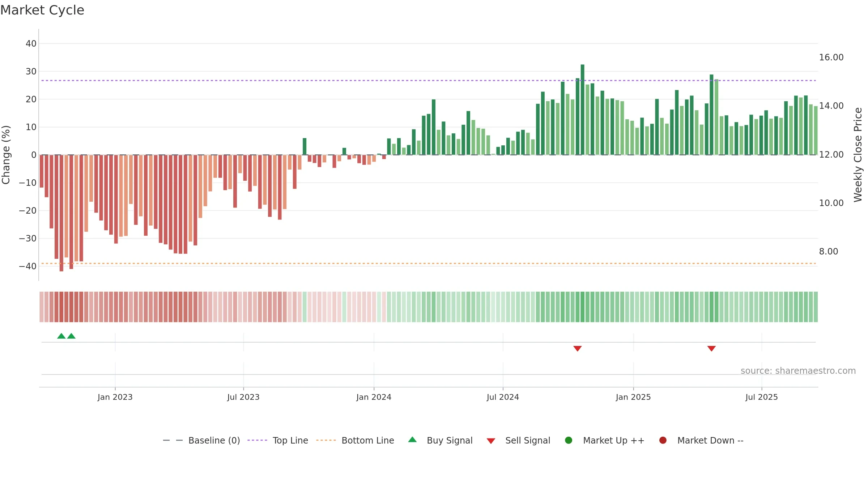Screen dimensions: 868x488
Task: Click the 10.00 price axis label
Action: point(831,203)
